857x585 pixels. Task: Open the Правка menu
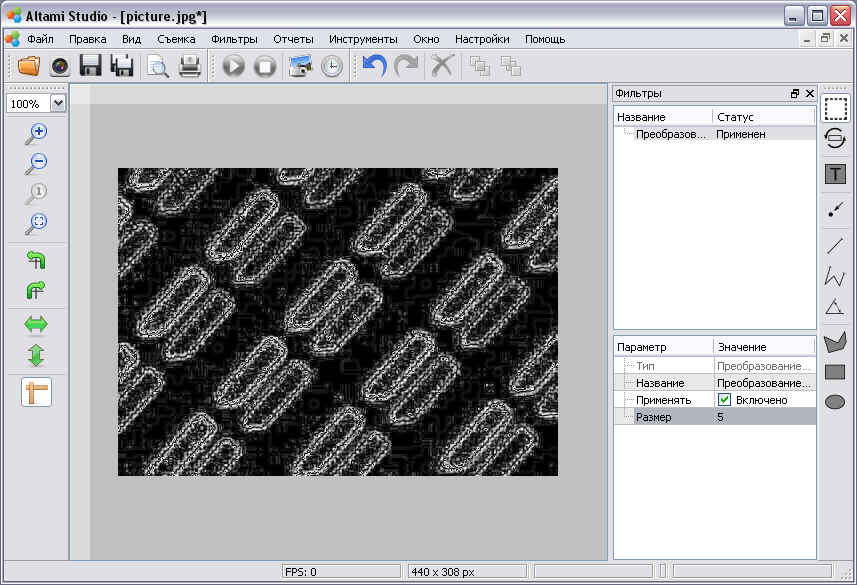click(87, 39)
